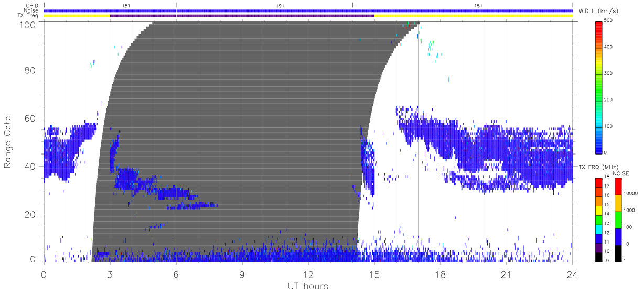The height and width of the screenshot is (297, 644).
Task: Pick the cyan 12-13 MHz swatch in TX FRQ
Action: coord(598,229)
